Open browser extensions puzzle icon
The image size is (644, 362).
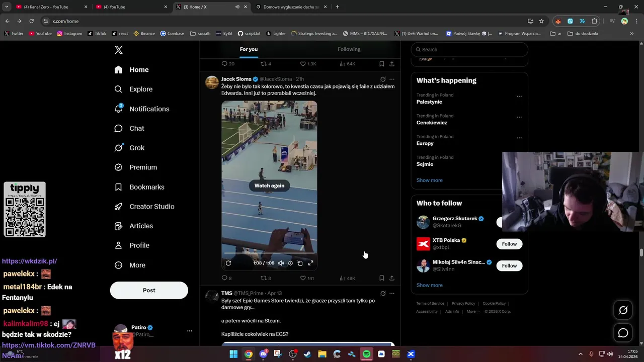pyautogui.click(x=595, y=21)
